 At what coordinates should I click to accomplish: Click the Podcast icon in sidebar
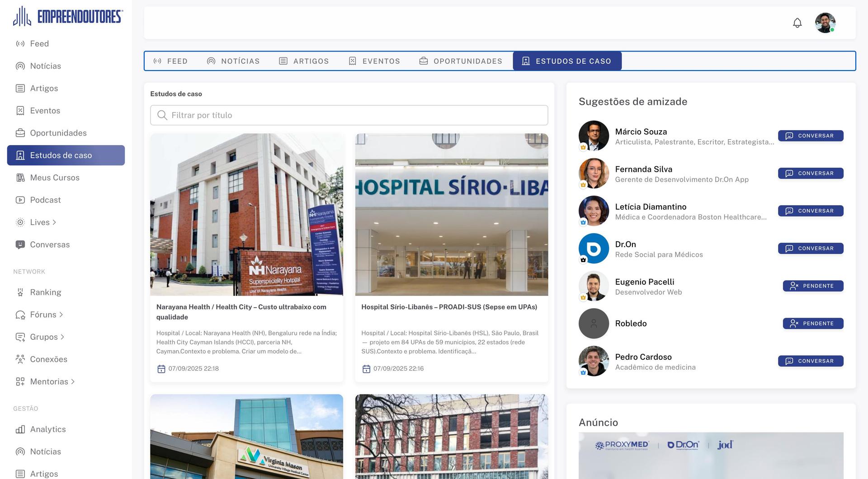click(20, 200)
